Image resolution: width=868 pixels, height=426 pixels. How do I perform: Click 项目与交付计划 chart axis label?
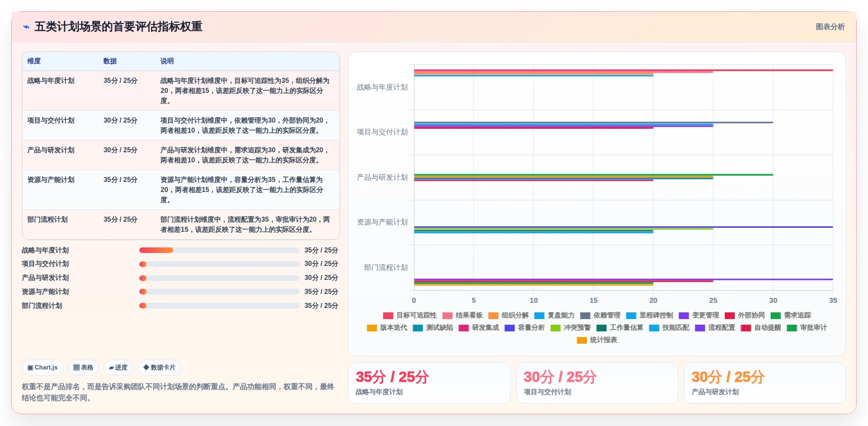pyautogui.click(x=382, y=132)
